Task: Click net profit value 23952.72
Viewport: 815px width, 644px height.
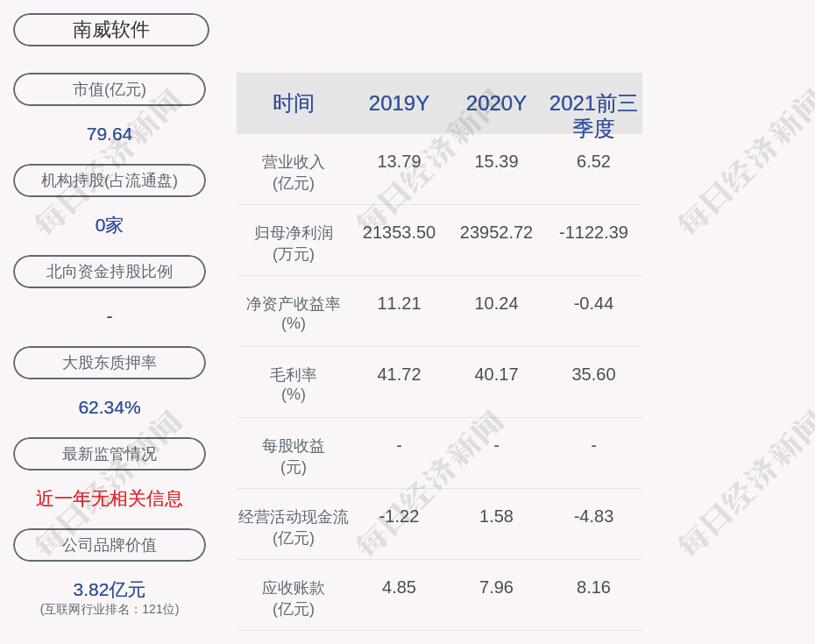Action: [x=496, y=232]
